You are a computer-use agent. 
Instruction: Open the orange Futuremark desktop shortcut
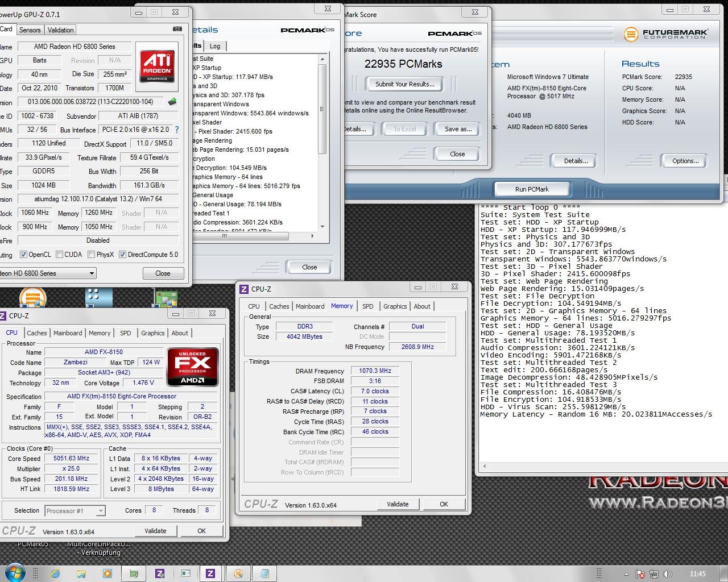click(32, 297)
